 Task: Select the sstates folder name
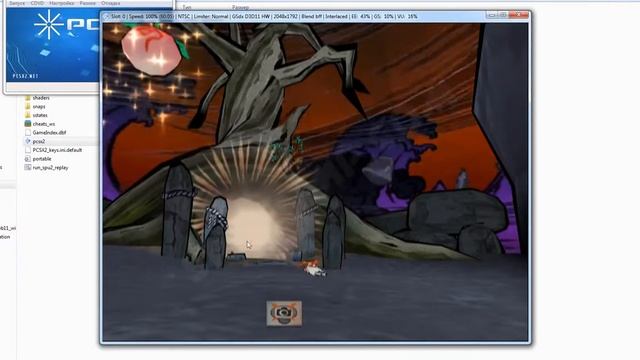click(x=40, y=115)
